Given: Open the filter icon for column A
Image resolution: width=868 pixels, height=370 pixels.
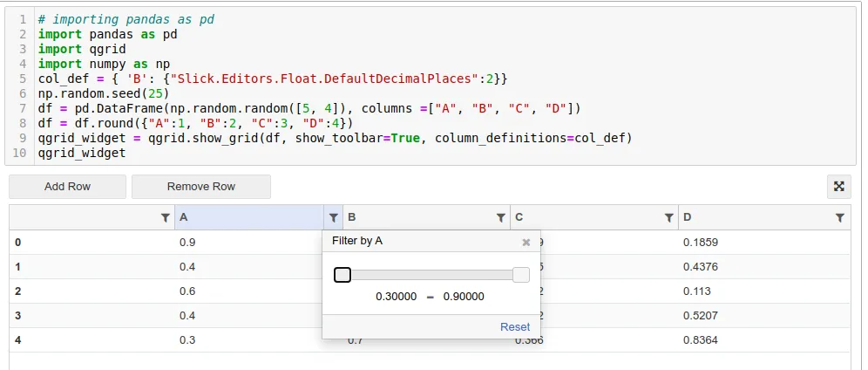Looking at the screenshot, I should 333,217.
